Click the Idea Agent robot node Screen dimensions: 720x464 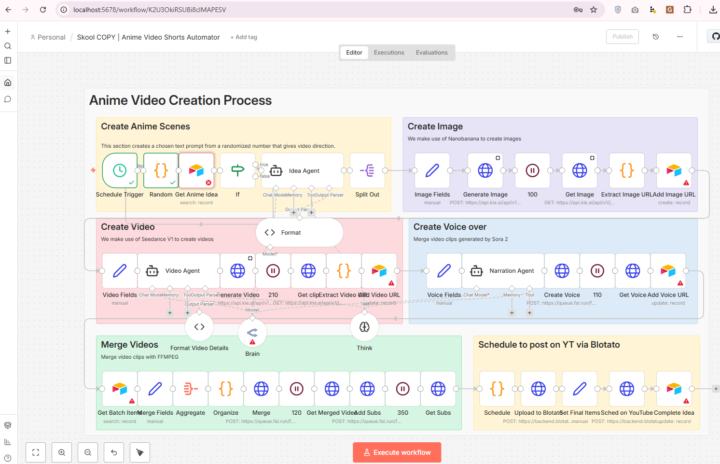[302, 170]
